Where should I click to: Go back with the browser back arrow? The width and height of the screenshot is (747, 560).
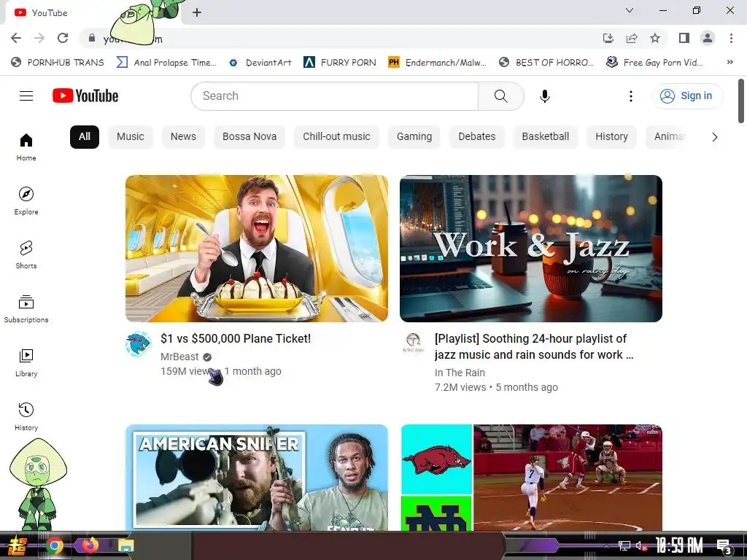click(x=16, y=38)
